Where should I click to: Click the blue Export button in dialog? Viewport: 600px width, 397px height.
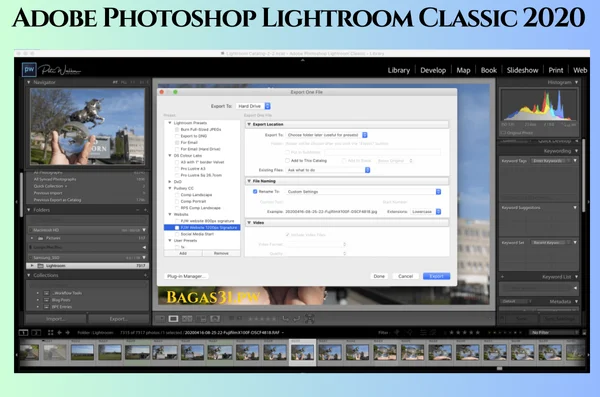click(x=436, y=276)
